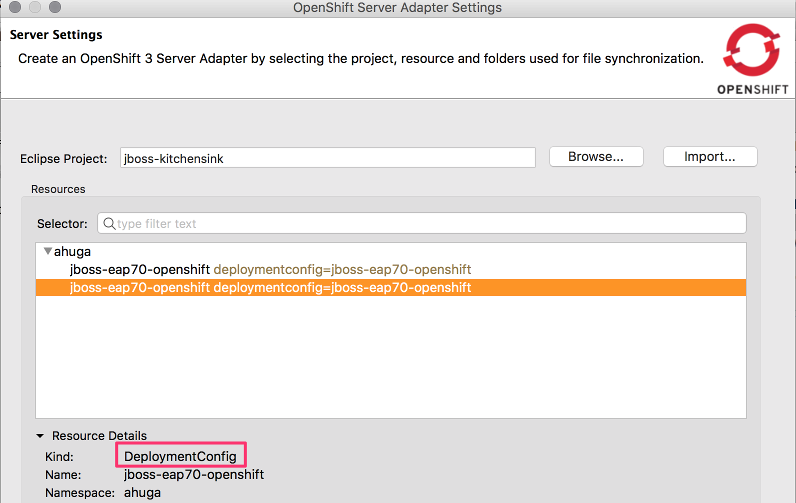The width and height of the screenshot is (796, 503).
Task: Close the OpenShift Server Adapter Settings window
Action: pyautogui.click(x=13, y=8)
